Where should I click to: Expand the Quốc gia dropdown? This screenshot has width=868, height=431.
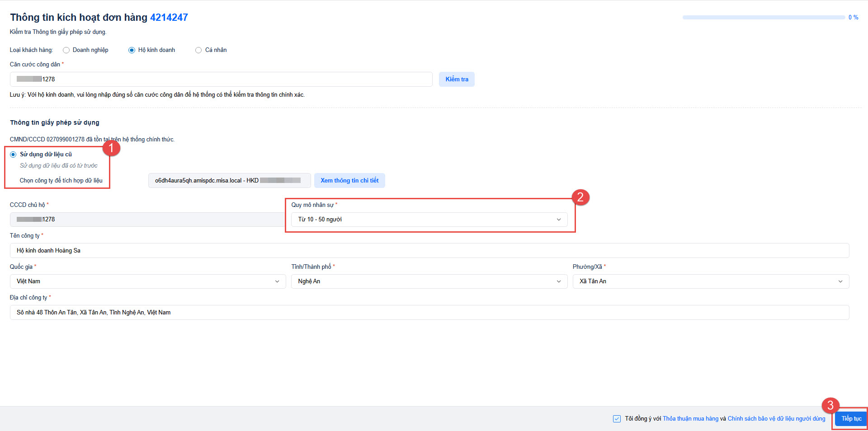[x=148, y=281]
